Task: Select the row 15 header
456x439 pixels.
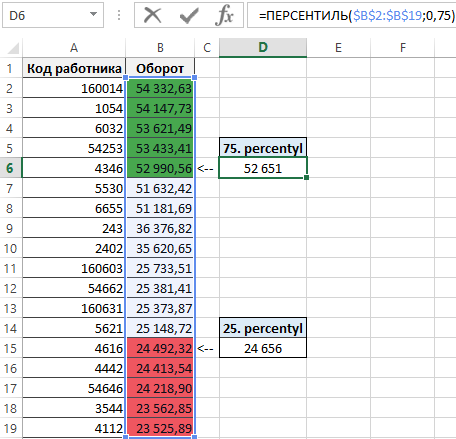Action: click(10, 348)
